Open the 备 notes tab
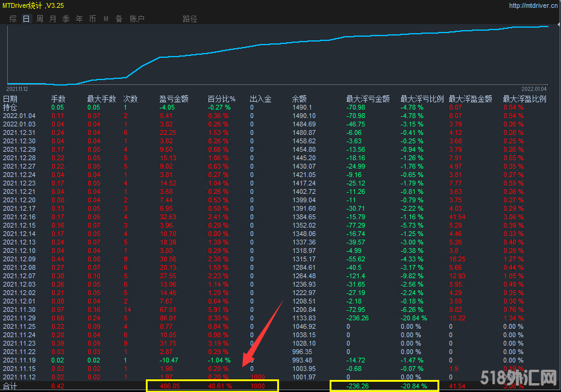Viewport: 561px width, 392px height. click(x=119, y=19)
